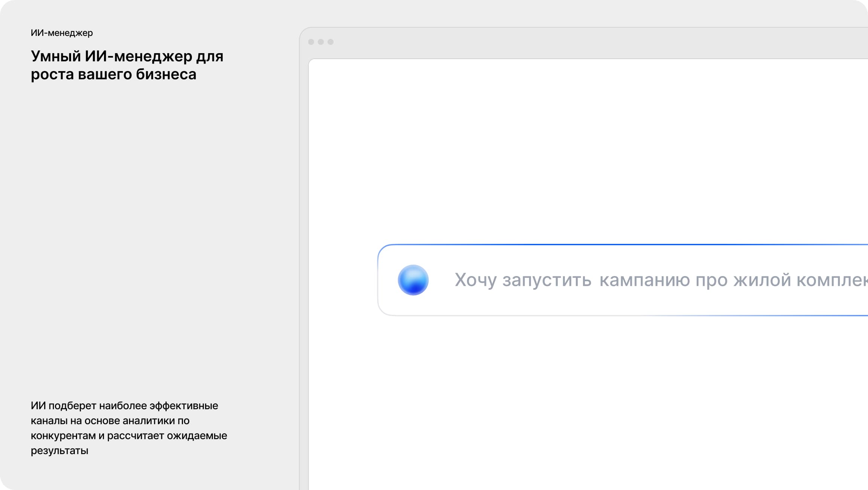The height and width of the screenshot is (490, 868).
Task: Click the leftmost window control dot
Action: click(x=311, y=42)
